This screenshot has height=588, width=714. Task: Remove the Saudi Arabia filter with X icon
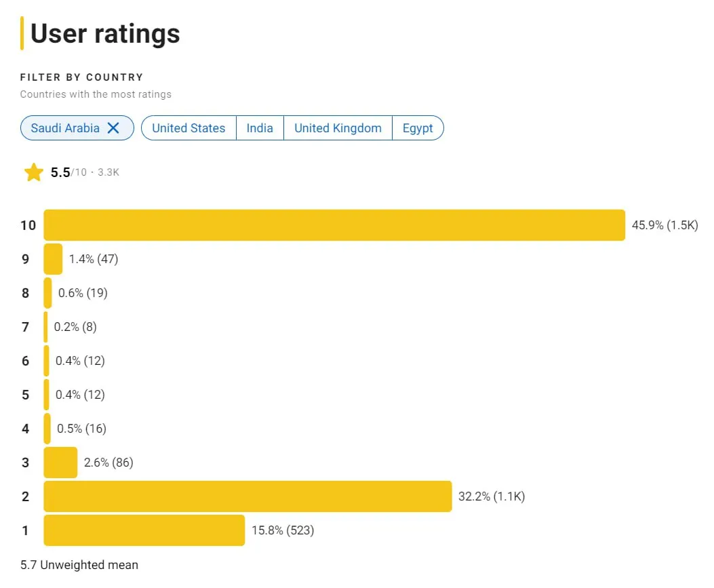(x=113, y=128)
